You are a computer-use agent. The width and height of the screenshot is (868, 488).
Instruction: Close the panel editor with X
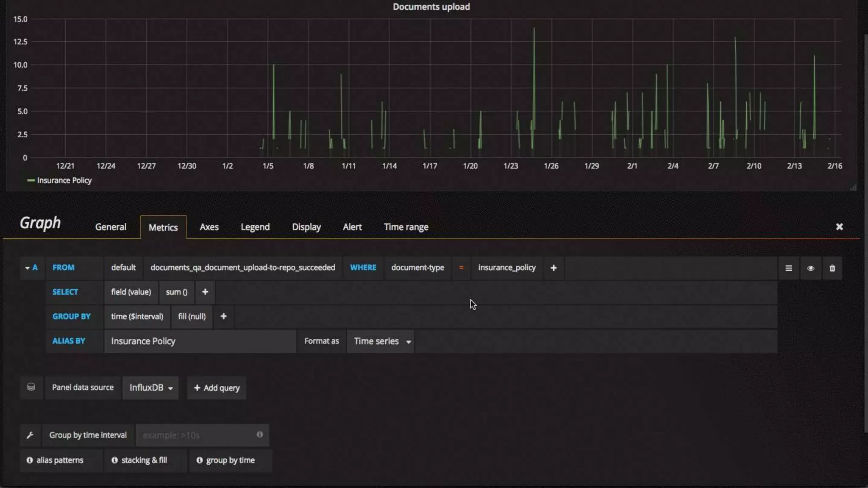tap(839, 227)
